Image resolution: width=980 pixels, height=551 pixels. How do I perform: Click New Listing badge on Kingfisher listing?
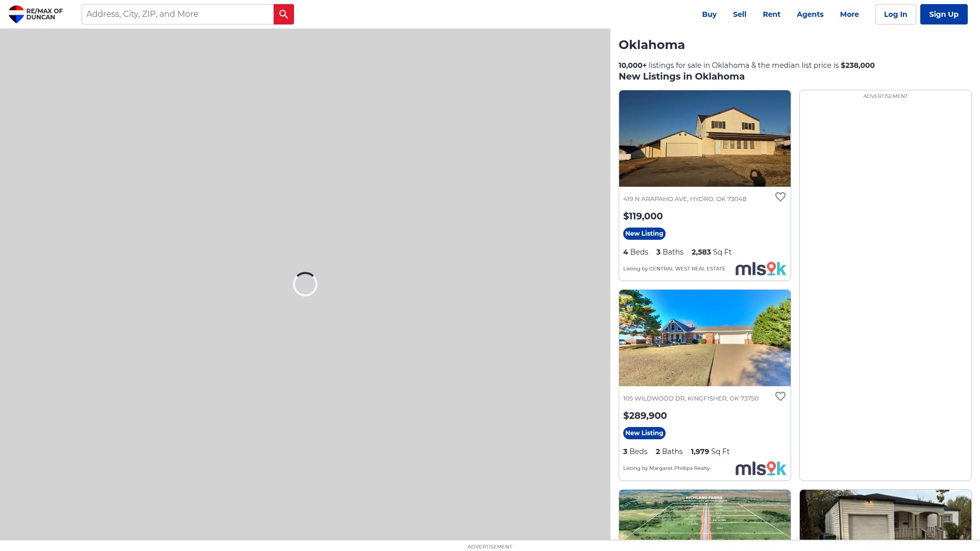point(644,433)
